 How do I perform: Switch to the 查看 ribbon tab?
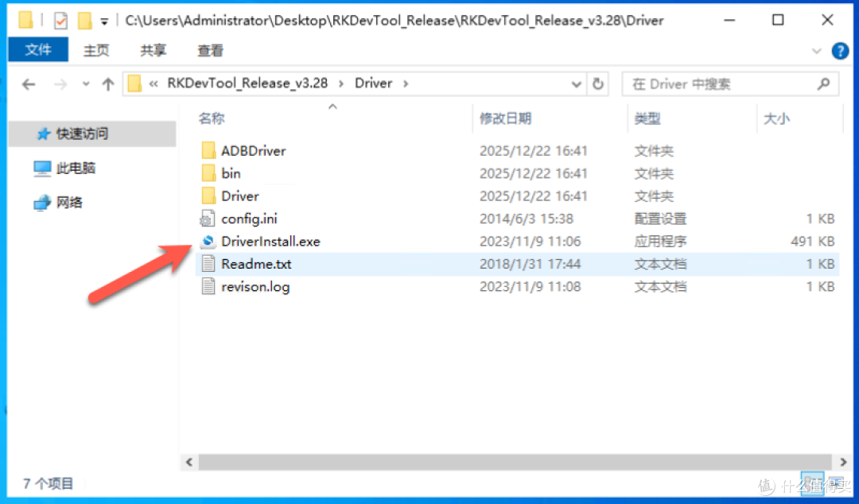point(210,50)
